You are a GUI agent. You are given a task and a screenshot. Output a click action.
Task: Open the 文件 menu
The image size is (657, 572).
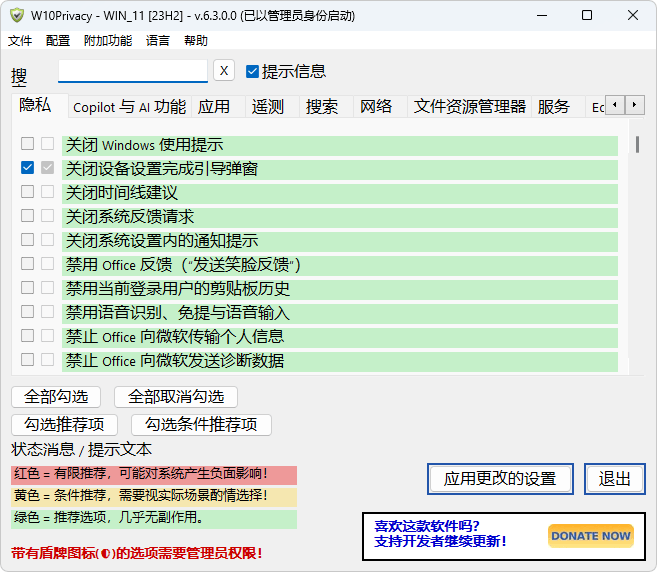pyautogui.click(x=20, y=41)
